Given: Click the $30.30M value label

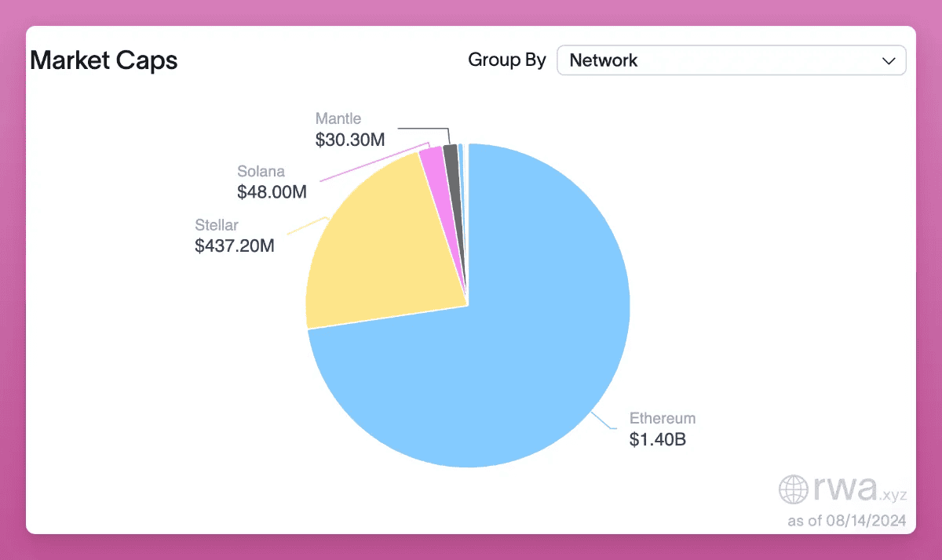Looking at the screenshot, I should pyautogui.click(x=350, y=140).
